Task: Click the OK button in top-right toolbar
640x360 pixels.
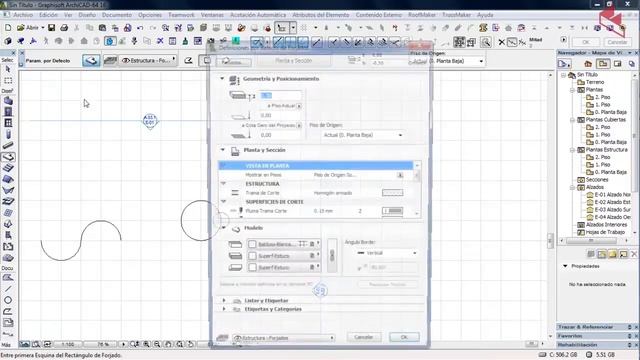Action: pos(586,42)
